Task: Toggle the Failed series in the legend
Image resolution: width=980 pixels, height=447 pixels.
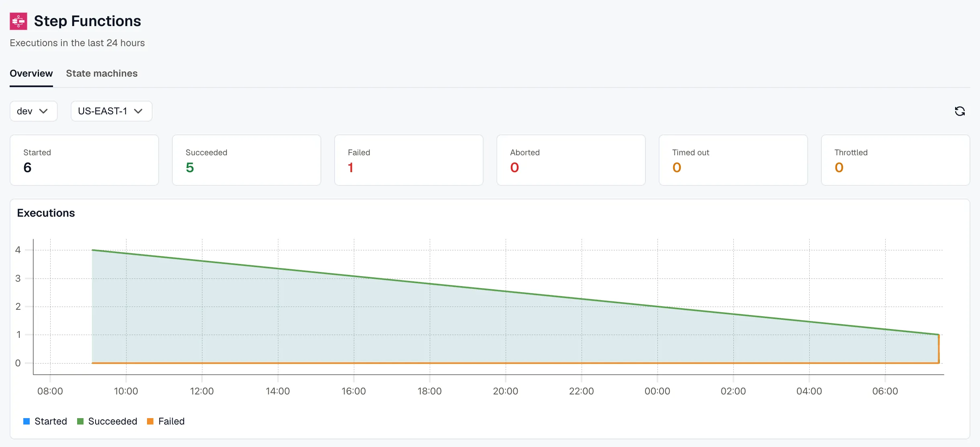Action: (166, 421)
